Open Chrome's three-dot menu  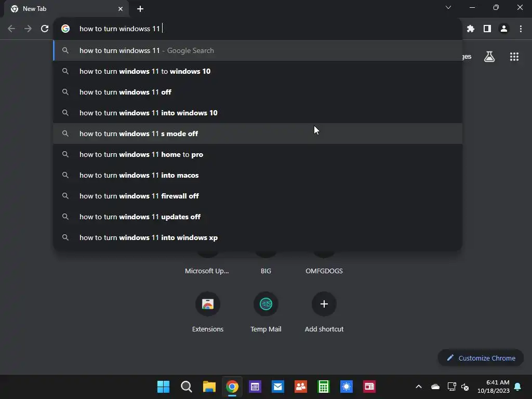(x=521, y=29)
